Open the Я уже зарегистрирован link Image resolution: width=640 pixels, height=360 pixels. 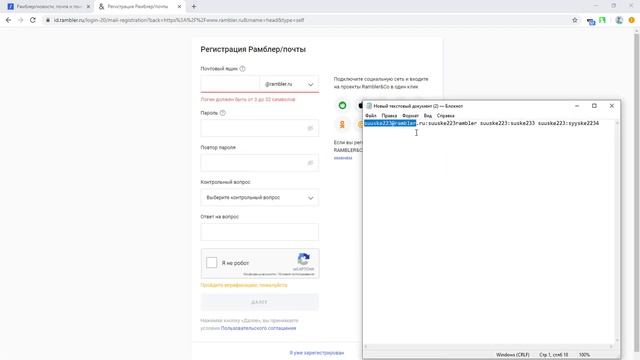click(317, 353)
